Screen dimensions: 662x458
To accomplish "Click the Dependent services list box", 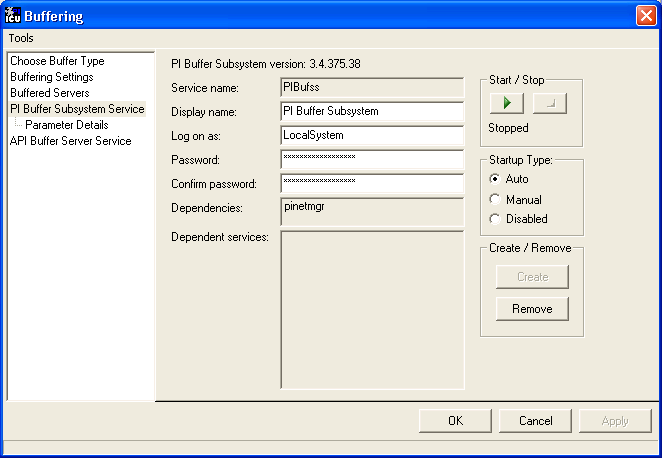I will 372,310.
